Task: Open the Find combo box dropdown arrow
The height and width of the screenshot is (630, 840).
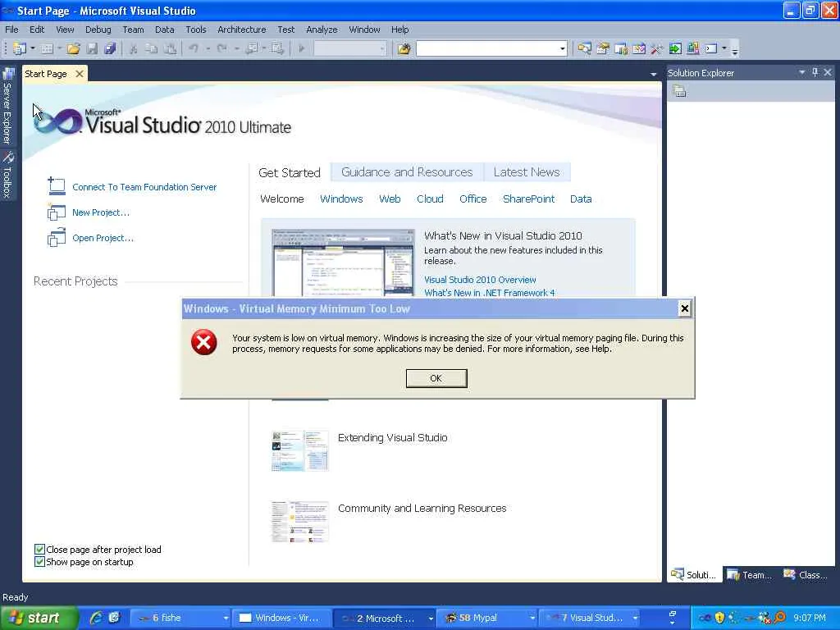Action: (562, 48)
